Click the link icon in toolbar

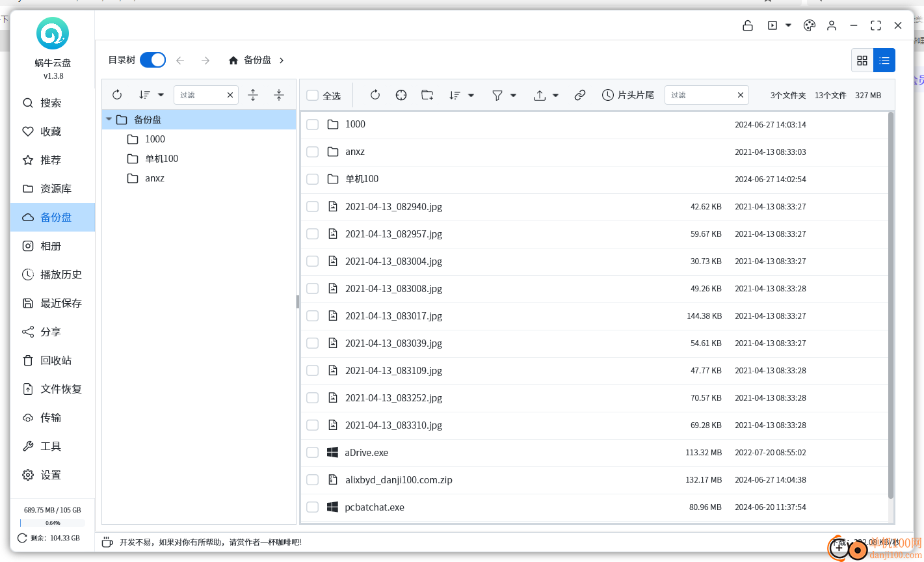pyautogui.click(x=580, y=95)
